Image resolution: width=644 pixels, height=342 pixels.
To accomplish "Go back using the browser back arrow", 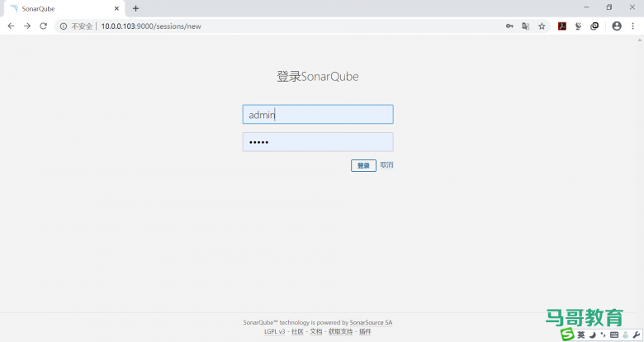I will click(x=11, y=26).
